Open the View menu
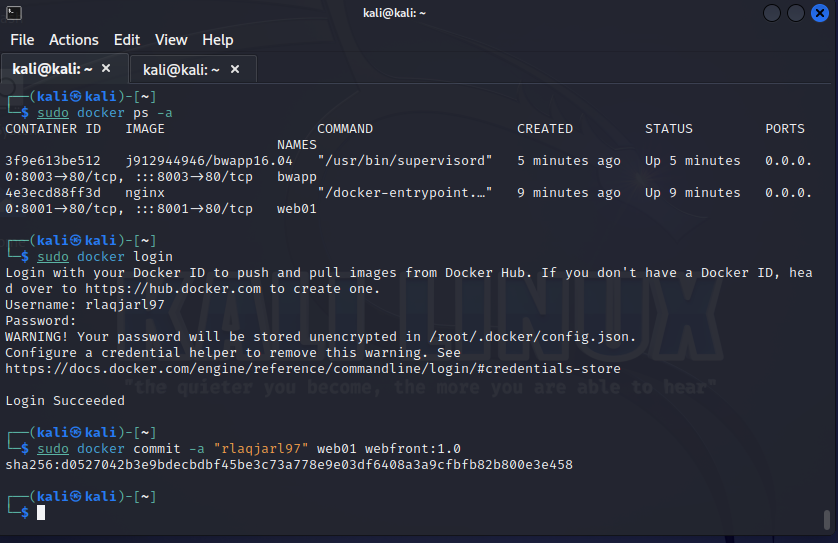Viewport: 838px width, 543px height. click(x=171, y=40)
